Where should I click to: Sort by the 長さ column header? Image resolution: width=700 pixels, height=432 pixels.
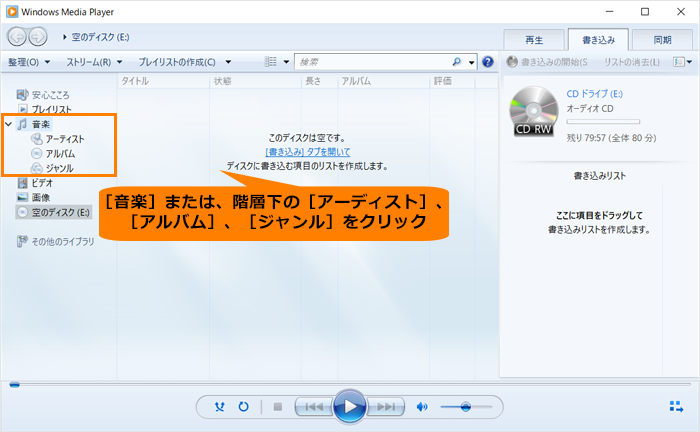(312, 81)
